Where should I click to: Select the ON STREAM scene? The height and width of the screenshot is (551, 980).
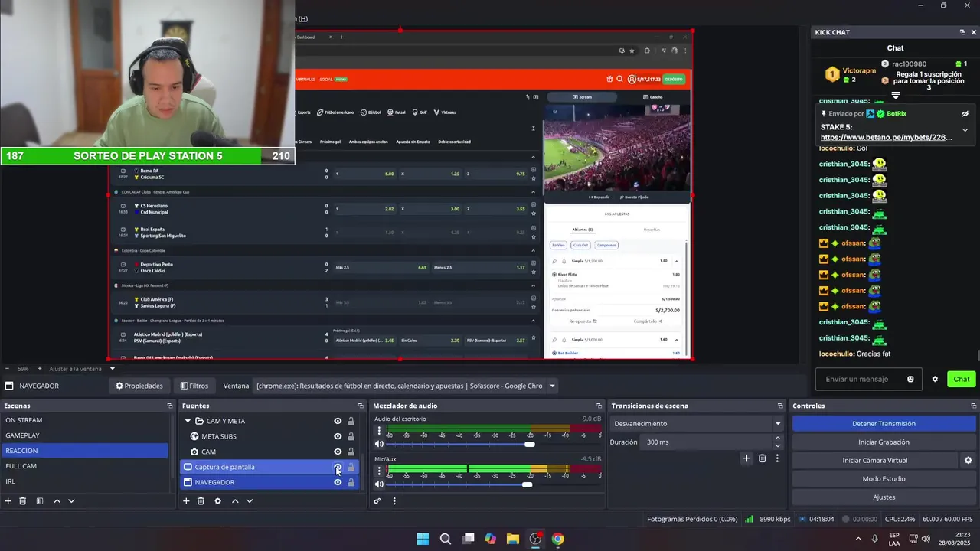(84, 420)
